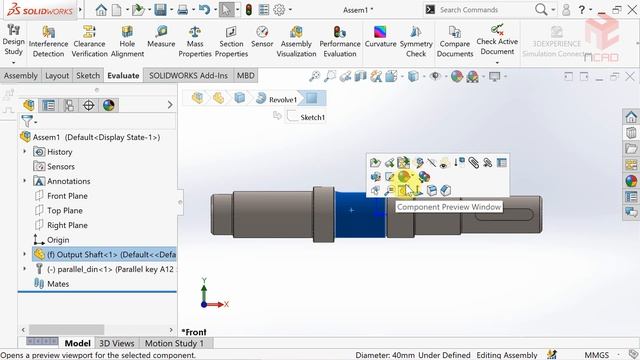Screen dimensions: 640x360
Task: Open Design Study tool
Action: click(13, 40)
